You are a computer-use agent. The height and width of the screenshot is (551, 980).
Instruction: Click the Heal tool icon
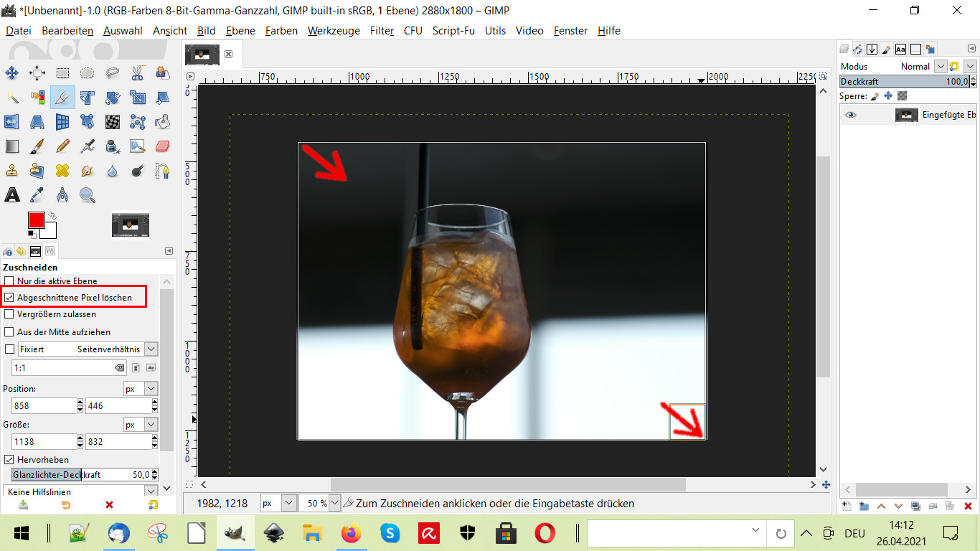62,171
